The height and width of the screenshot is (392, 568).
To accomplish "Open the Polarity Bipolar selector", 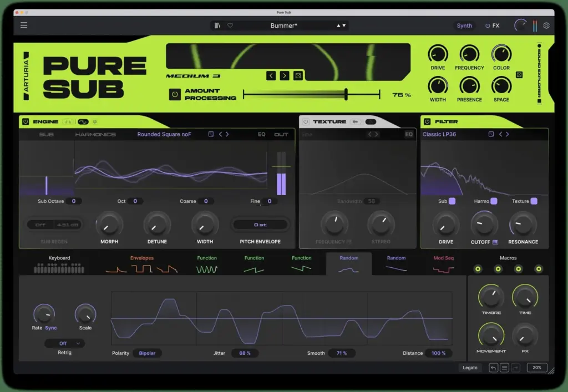I will click(147, 353).
